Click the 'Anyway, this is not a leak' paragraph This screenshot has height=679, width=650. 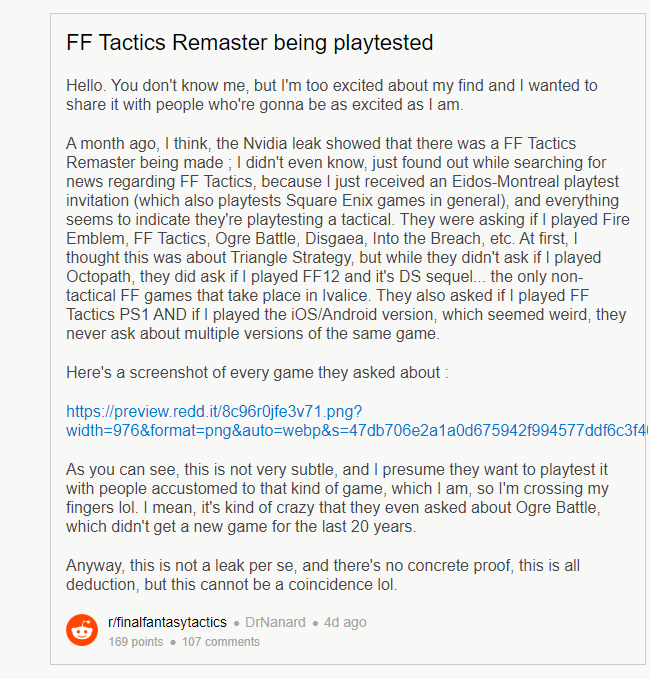(323, 575)
